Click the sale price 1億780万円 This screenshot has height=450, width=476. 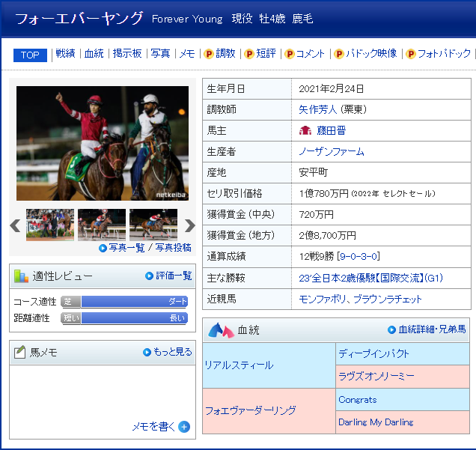(x=323, y=193)
